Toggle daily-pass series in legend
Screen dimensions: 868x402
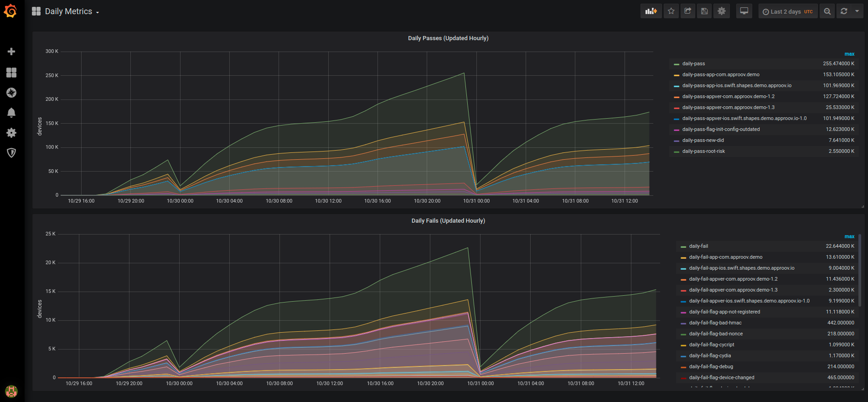point(693,64)
